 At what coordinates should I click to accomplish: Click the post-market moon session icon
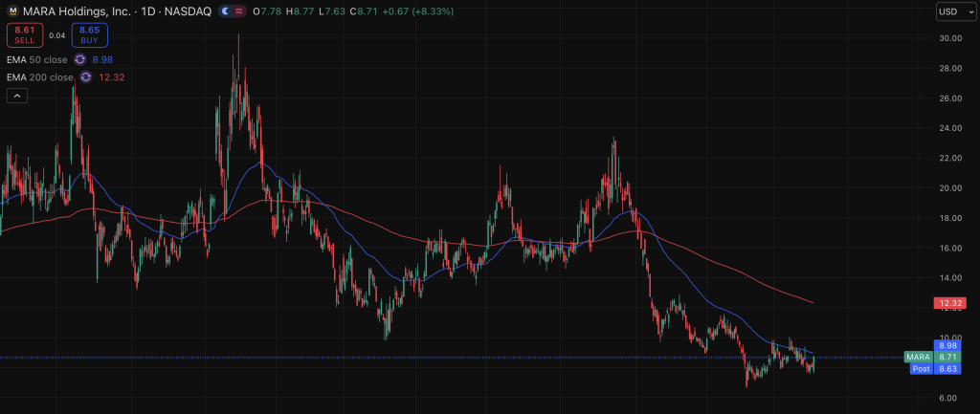click(225, 11)
